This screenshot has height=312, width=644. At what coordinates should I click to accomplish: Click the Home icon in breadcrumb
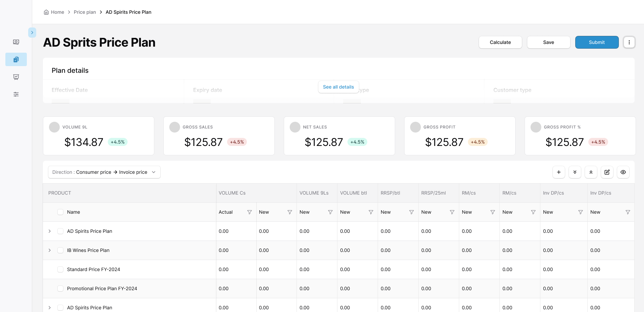coord(46,12)
